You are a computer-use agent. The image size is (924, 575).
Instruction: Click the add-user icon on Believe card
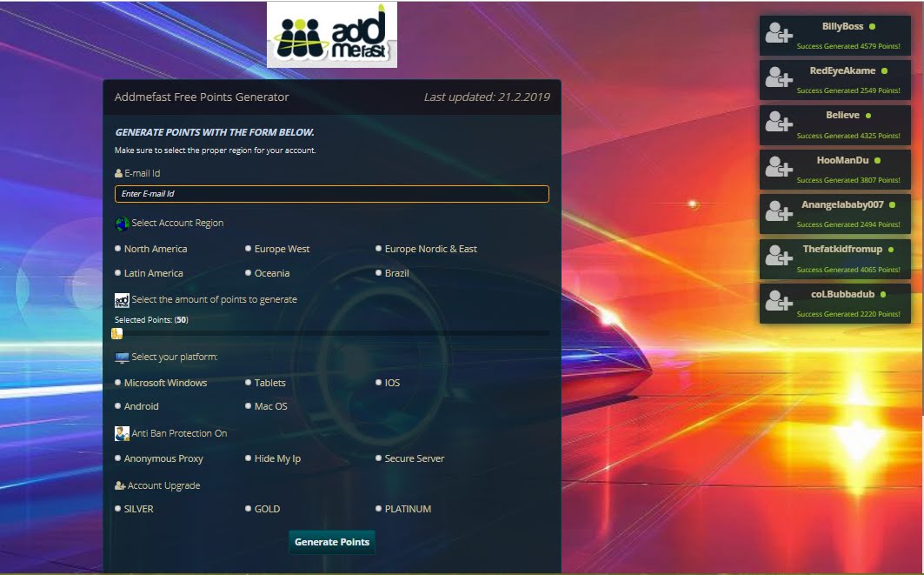779,122
